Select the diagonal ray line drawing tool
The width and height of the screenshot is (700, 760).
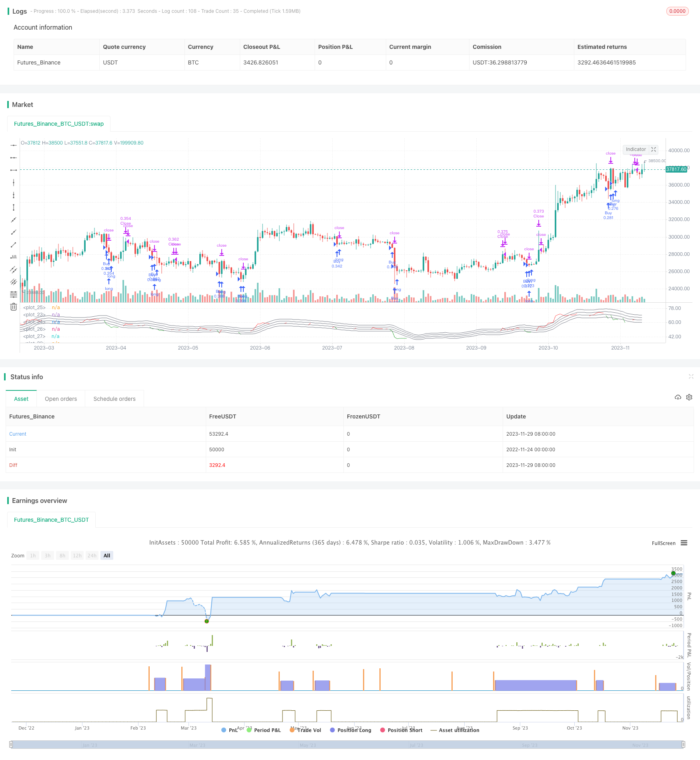click(x=14, y=232)
